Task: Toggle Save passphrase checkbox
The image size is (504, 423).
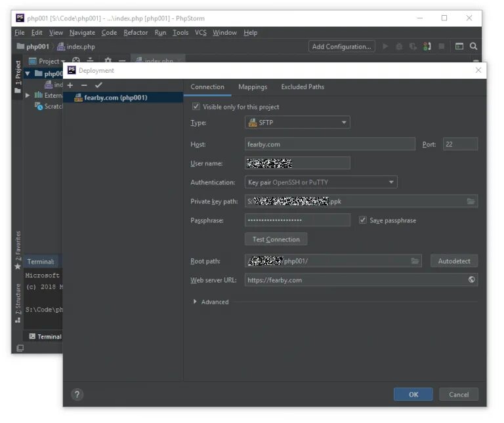Action: (x=362, y=220)
